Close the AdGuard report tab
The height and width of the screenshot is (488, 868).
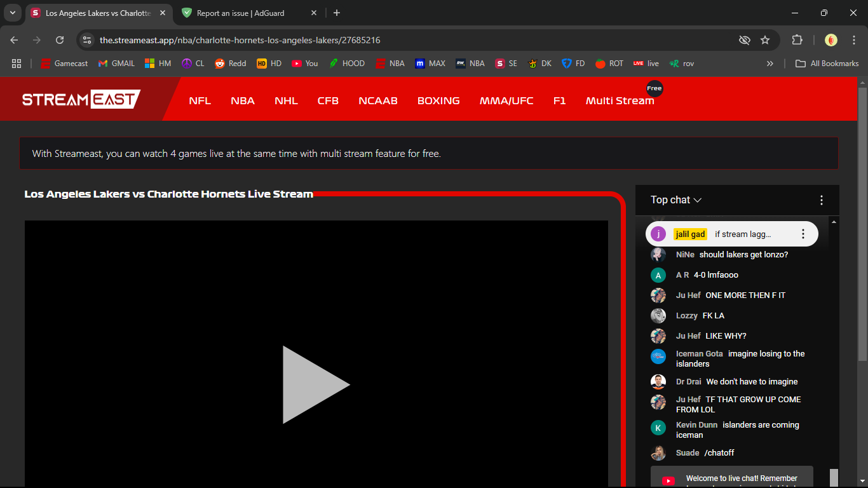click(x=314, y=13)
